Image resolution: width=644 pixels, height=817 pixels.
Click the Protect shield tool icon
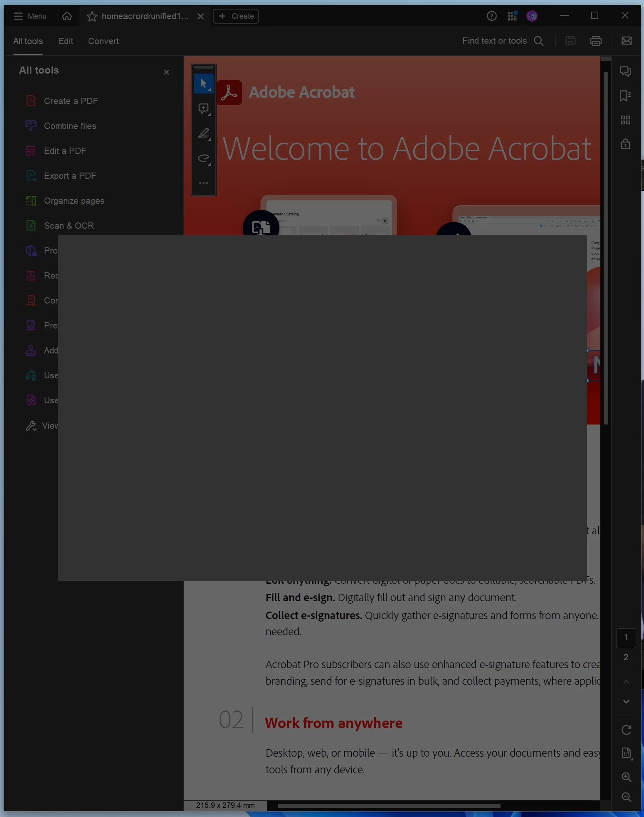click(x=31, y=251)
